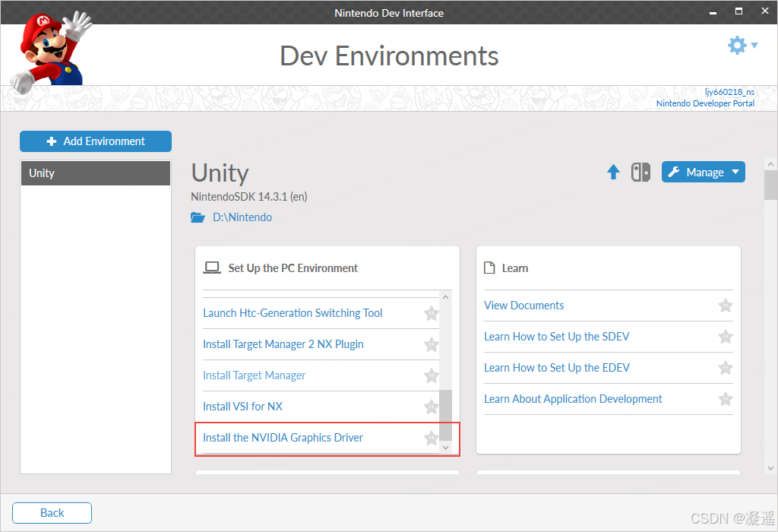The image size is (778, 532).
Task: Toggle star for Install Target Manager
Action: pyautogui.click(x=432, y=375)
